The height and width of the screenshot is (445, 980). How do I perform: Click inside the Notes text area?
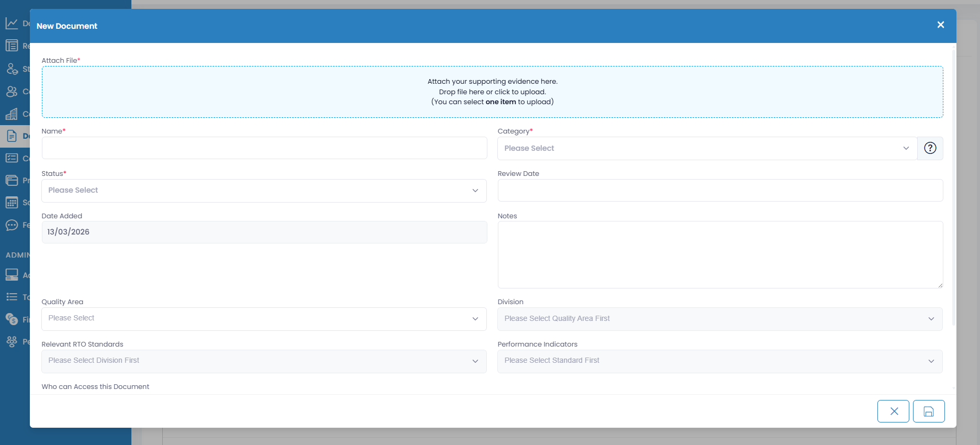[x=720, y=254]
